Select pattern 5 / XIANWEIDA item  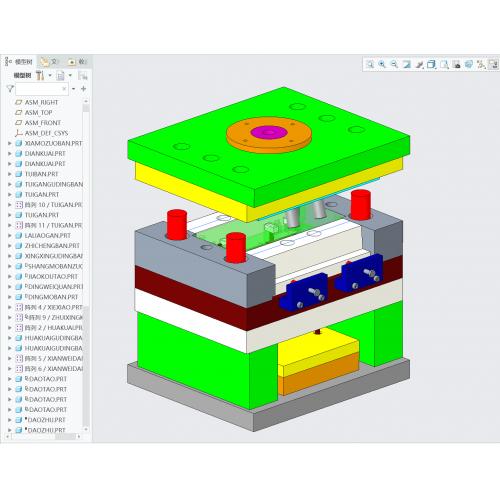click(x=54, y=359)
